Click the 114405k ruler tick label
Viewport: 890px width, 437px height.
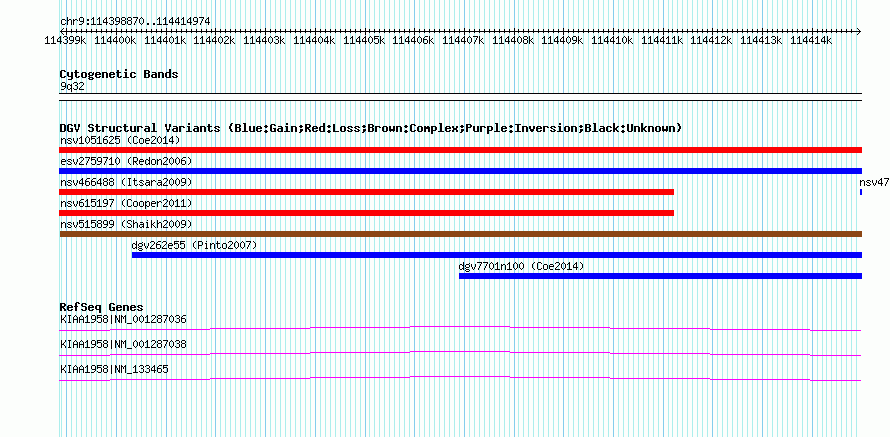click(x=364, y=40)
